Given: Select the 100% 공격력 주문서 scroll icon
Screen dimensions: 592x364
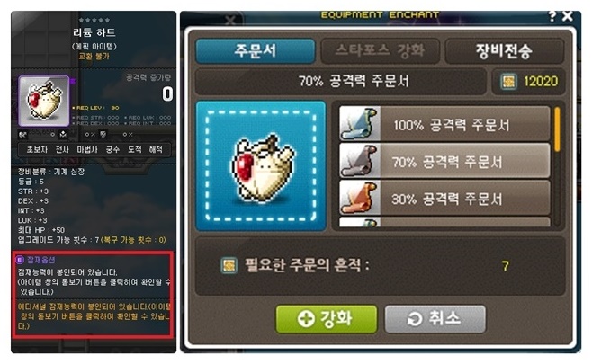Looking at the screenshot, I should 360,124.
